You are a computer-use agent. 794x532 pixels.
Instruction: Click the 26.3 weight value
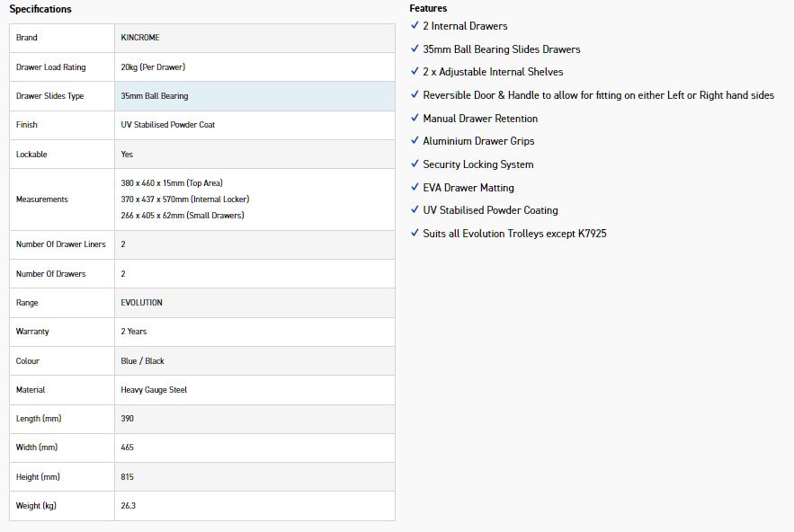128,506
